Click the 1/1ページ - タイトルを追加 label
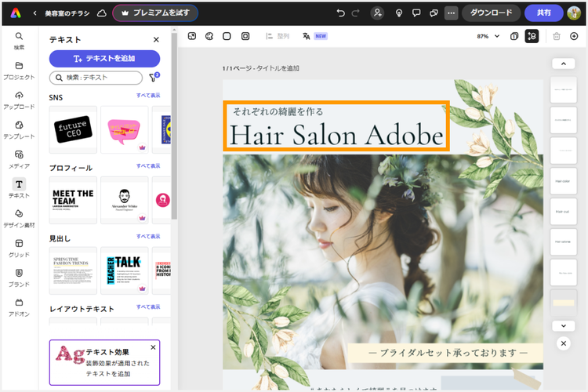Viewport: 588px width, 392px height. point(260,68)
